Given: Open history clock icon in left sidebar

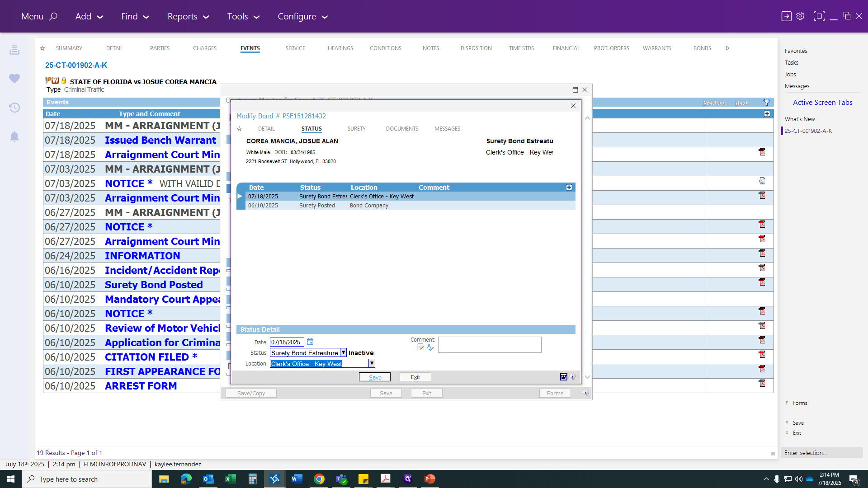Looking at the screenshot, I should click(14, 108).
